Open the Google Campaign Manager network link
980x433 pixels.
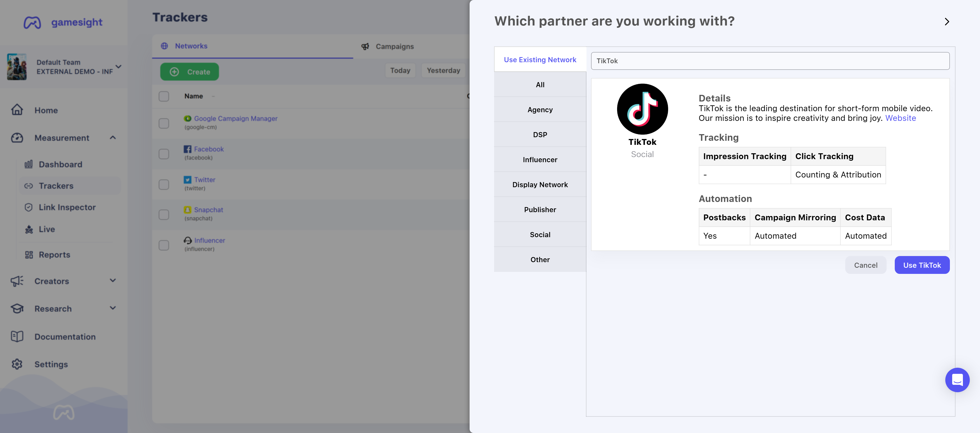coord(236,119)
